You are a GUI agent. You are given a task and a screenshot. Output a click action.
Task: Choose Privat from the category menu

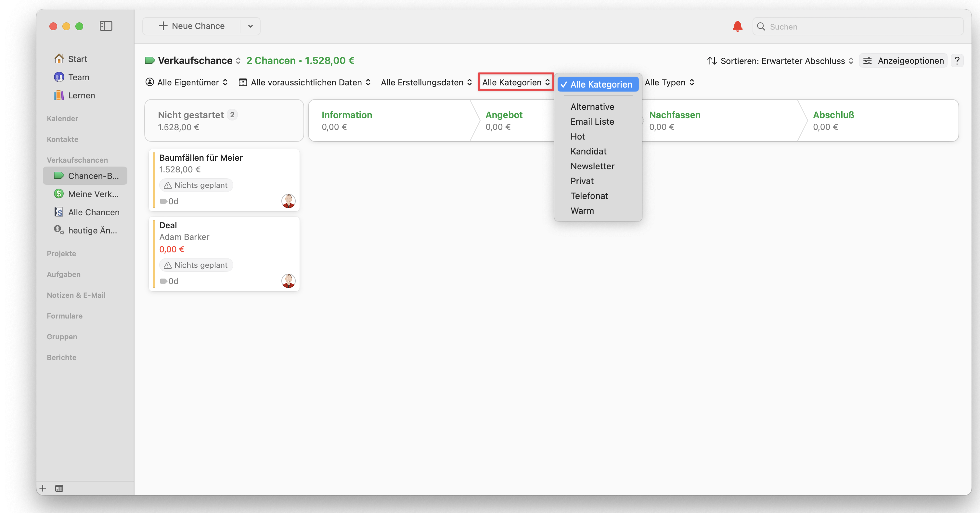click(x=582, y=181)
